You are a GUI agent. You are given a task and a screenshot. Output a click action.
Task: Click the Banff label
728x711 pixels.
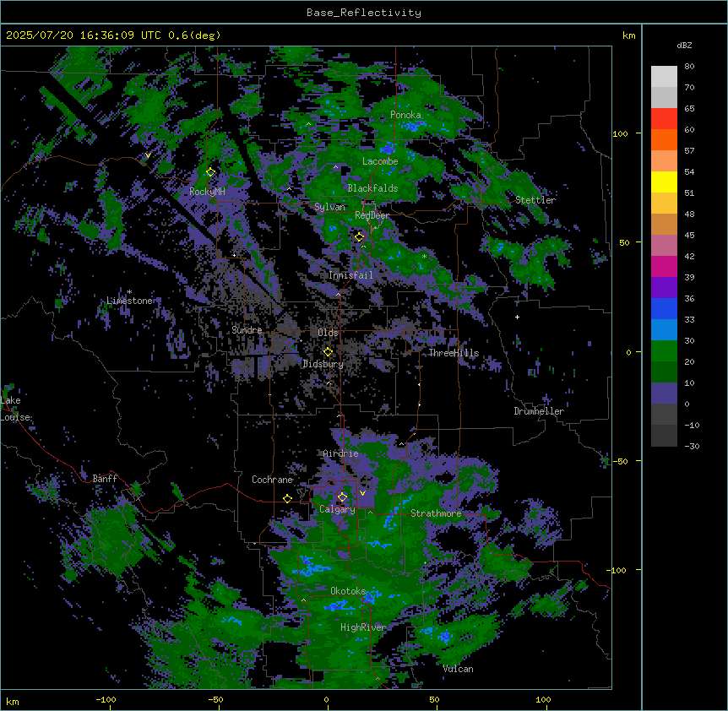click(x=105, y=479)
